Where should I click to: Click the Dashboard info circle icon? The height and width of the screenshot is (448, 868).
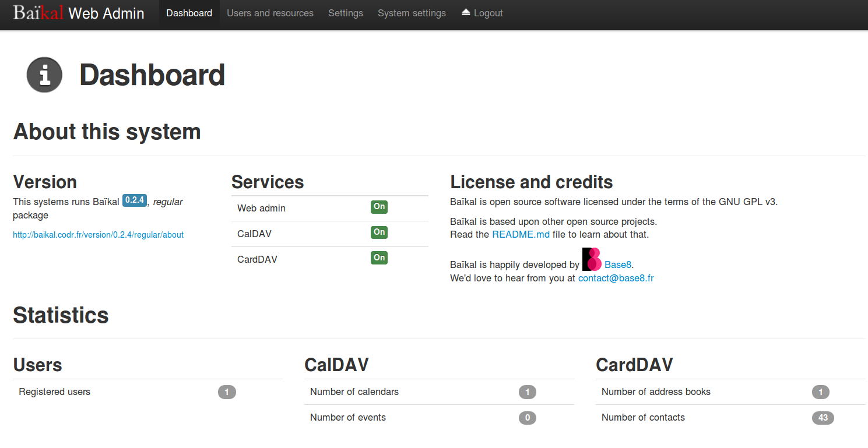pos(44,75)
